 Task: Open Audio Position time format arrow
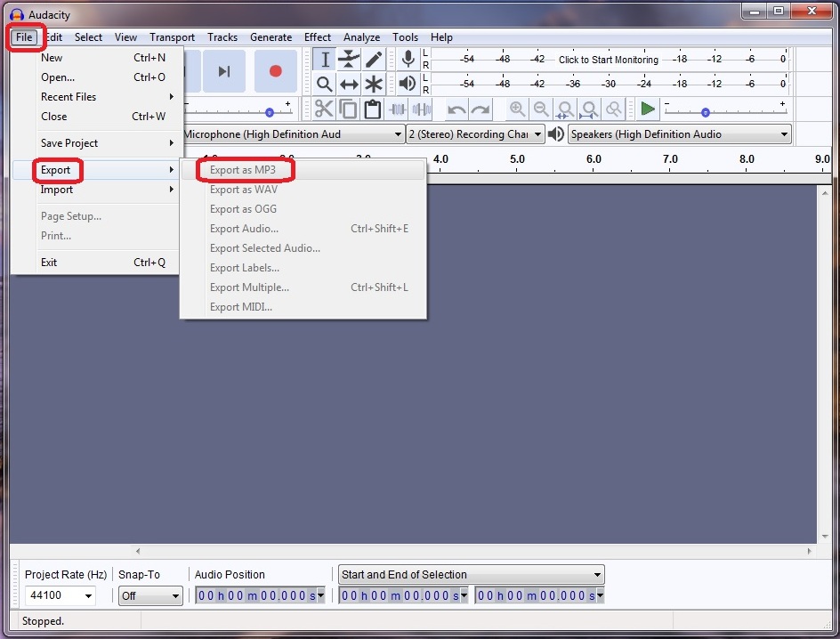tap(320, 595)
